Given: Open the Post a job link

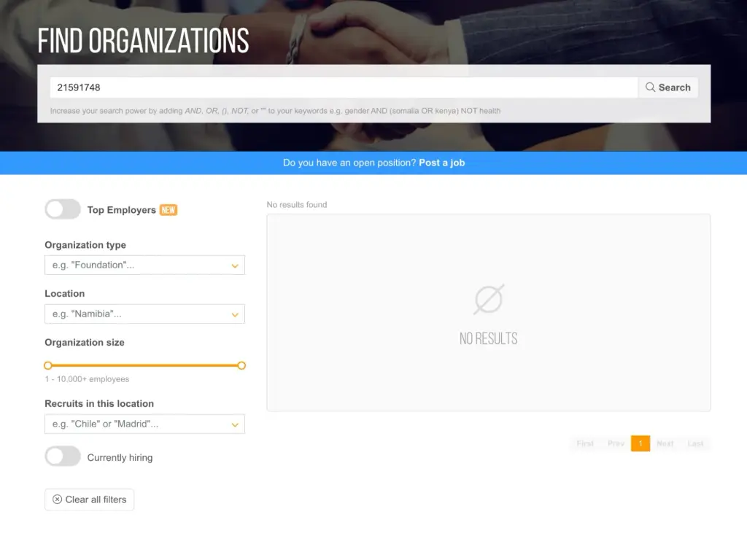Looking at the screenshot, I should click(441, 163).
